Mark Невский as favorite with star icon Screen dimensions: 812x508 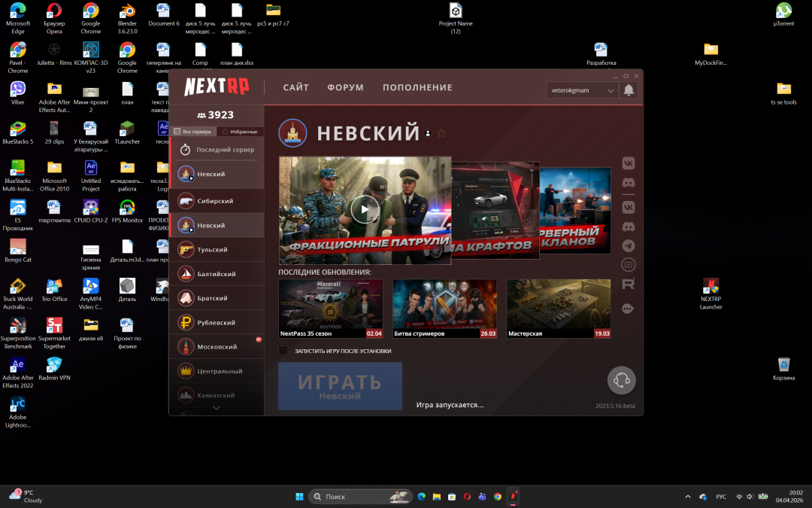pyautogui.click(x=441, y=133)
